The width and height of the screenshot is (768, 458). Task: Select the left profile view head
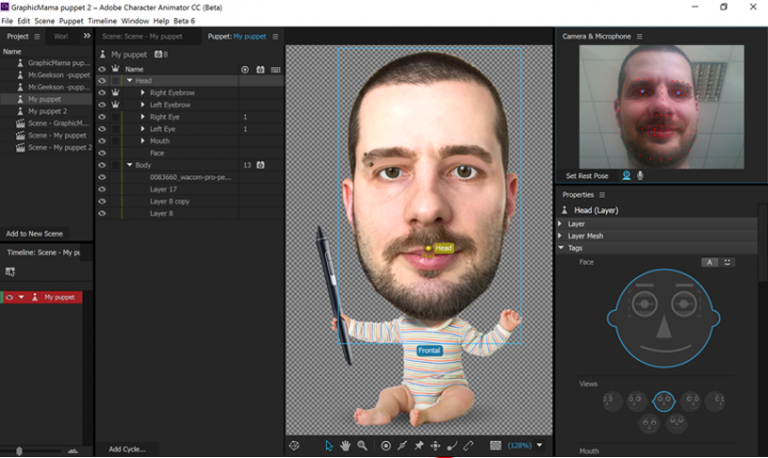612,401
